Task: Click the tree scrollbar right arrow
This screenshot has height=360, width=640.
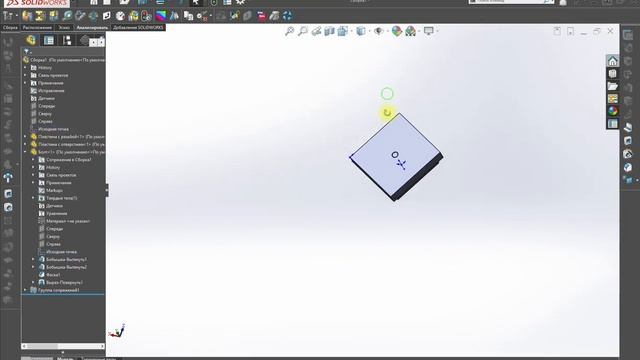Action: (x=102, y=346)
